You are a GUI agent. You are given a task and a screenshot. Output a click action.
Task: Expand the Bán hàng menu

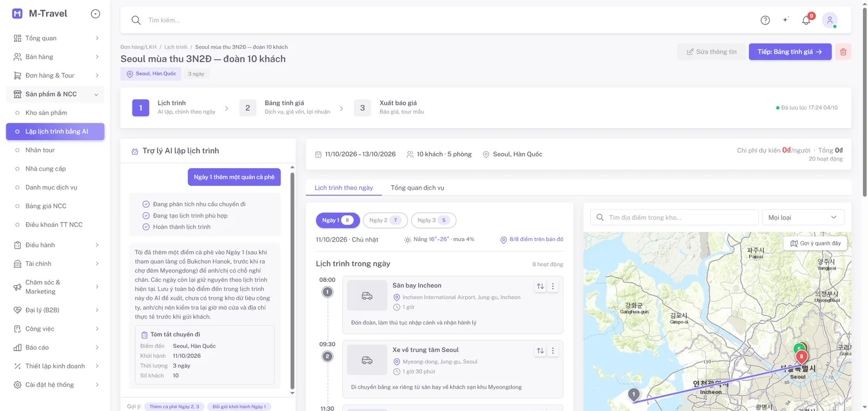[x=55, y=56]
